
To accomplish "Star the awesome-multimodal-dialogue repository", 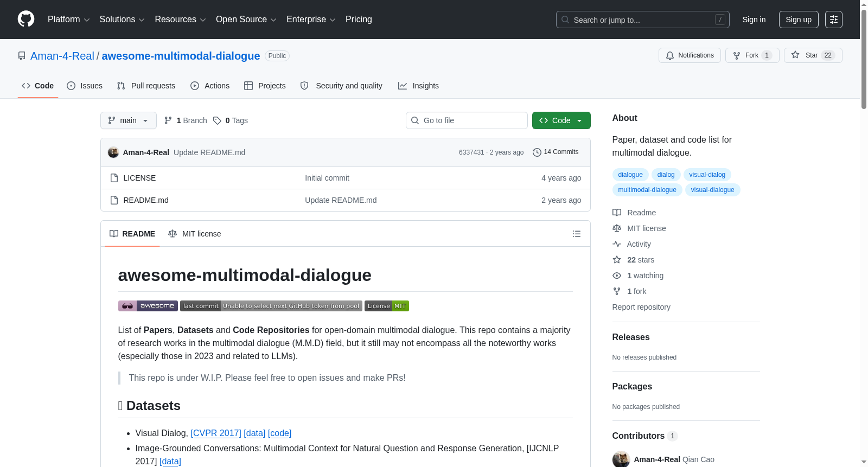I will point(813,55).
